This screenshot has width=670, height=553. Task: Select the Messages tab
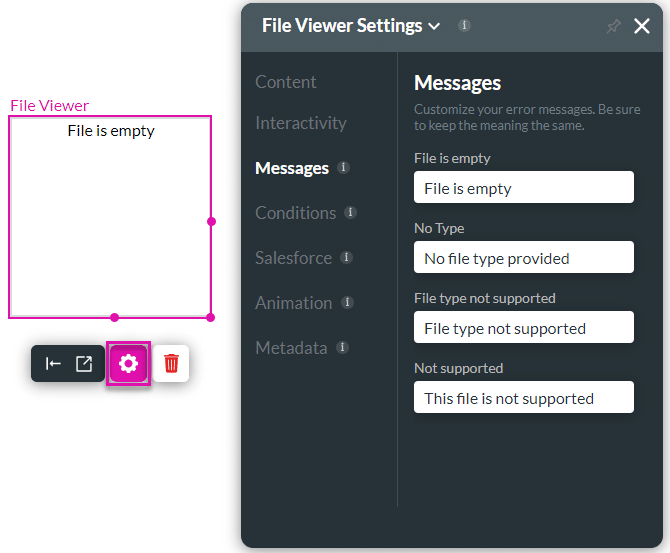click(292, 168)
